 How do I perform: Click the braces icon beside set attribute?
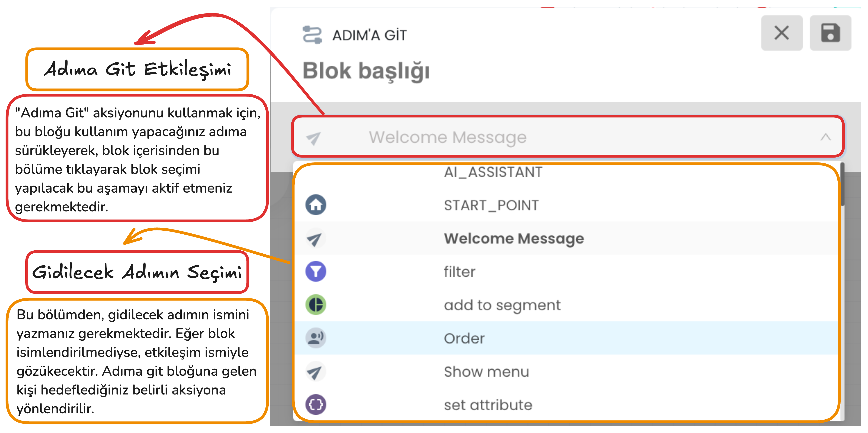click(x=316, y=404)
